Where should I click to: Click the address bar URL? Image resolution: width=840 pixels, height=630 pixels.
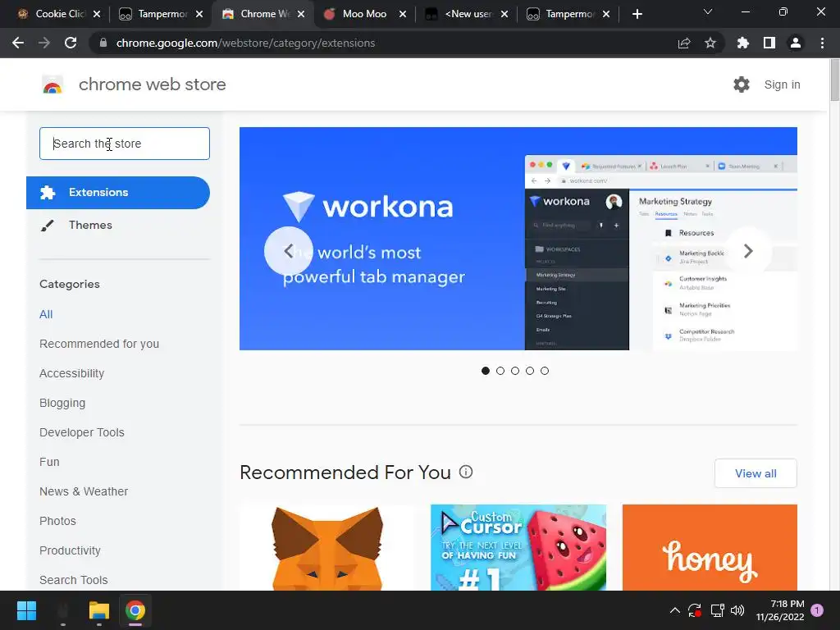245,43
